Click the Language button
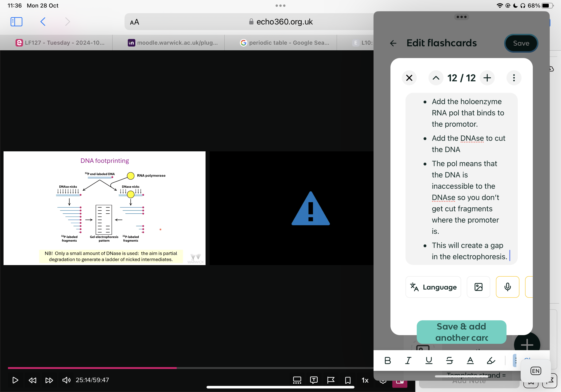This screenshot has height=392, width=561. point(433,287)
